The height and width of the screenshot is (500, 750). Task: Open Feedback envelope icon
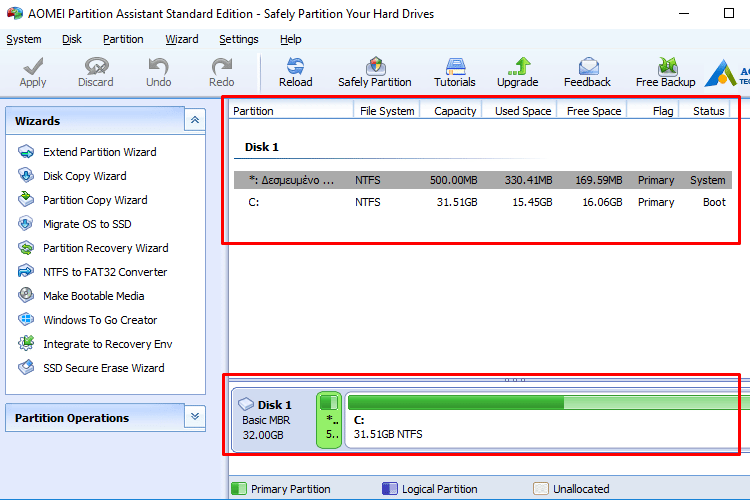[588, 66]
